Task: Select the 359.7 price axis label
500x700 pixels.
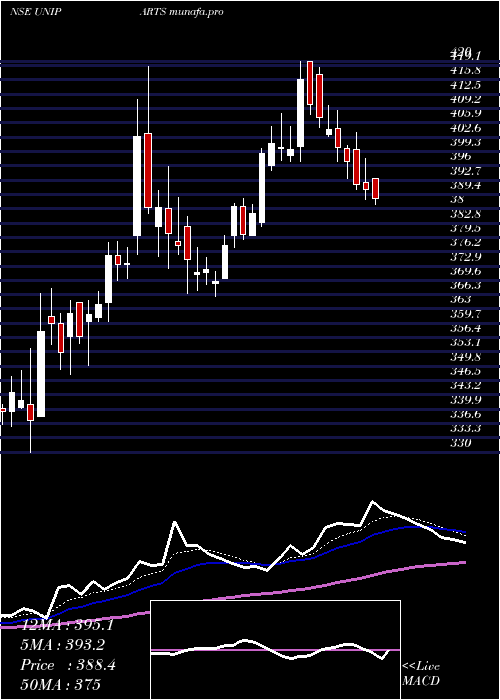Action: (x=464, y=314)
